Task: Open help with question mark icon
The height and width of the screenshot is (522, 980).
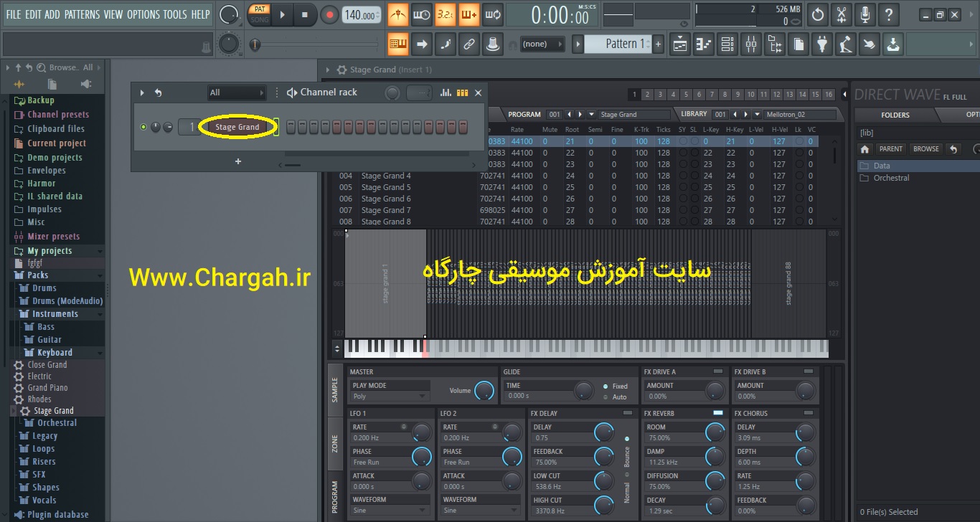Action: [889, 14]
